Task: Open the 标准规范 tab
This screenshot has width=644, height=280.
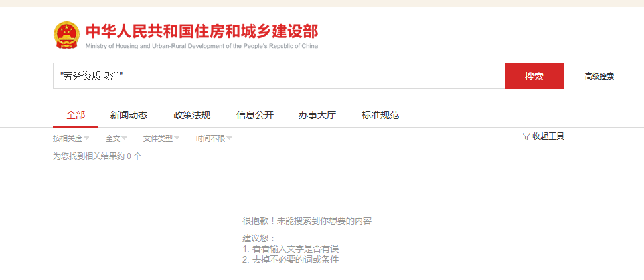Action: (380, 115)
